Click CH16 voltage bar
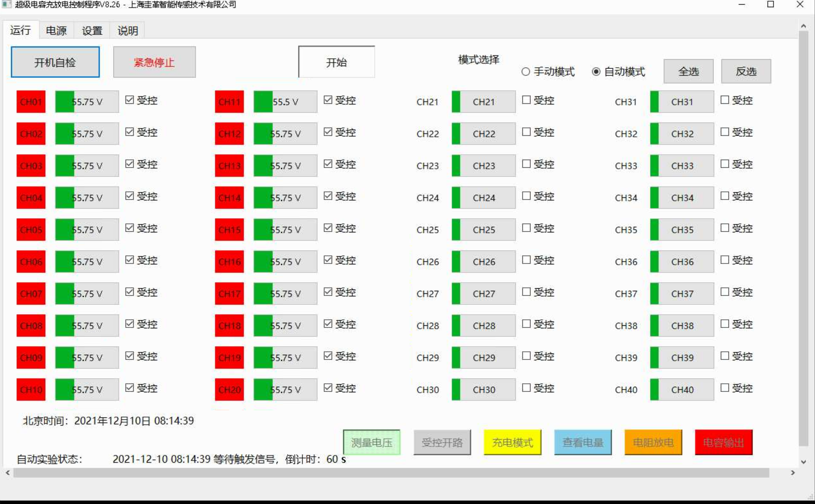 click(x=285, y=262)
